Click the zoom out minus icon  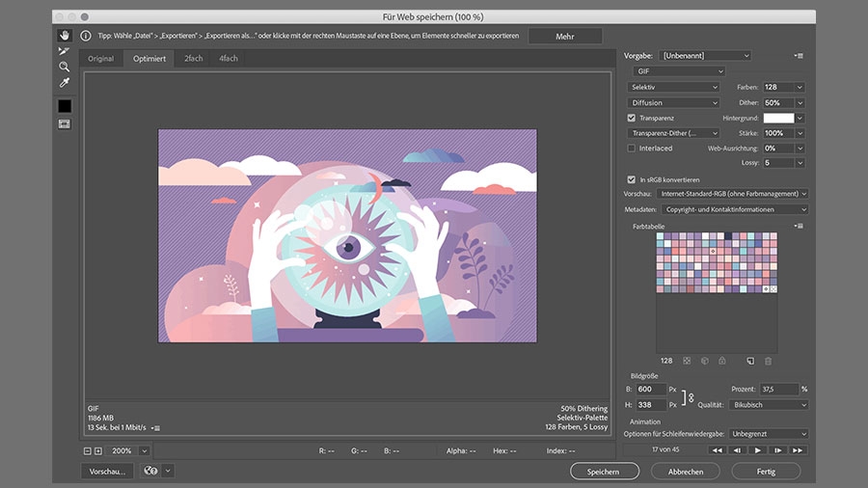(x=87, y=450)
